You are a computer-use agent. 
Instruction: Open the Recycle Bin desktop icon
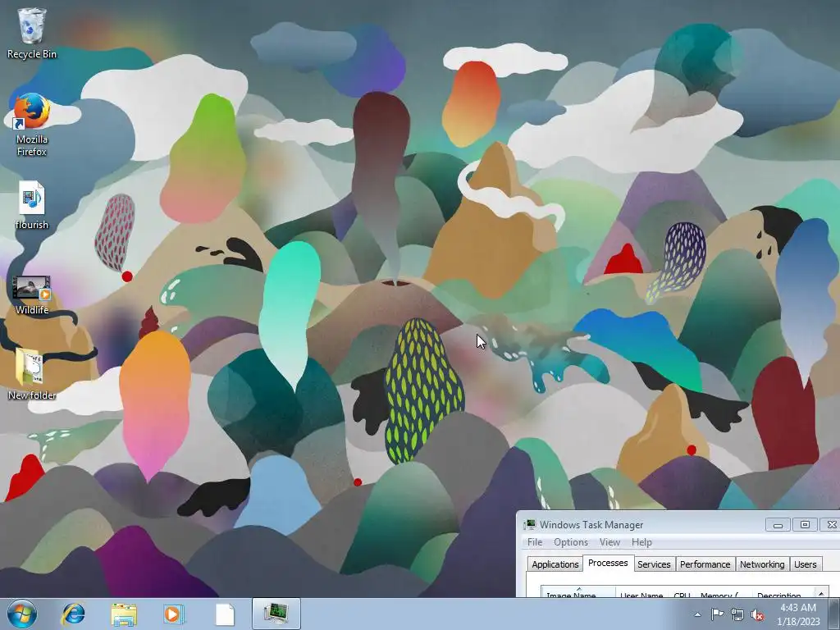[32, 33]
